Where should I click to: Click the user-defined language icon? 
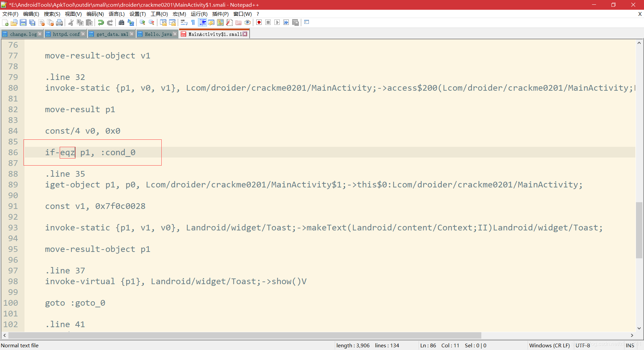[211, 23]
